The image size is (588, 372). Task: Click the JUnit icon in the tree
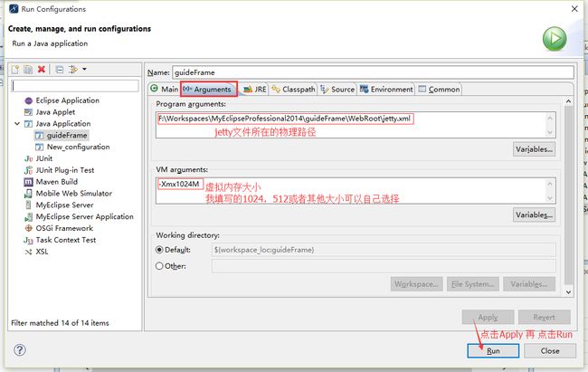[x=29, y=158]
